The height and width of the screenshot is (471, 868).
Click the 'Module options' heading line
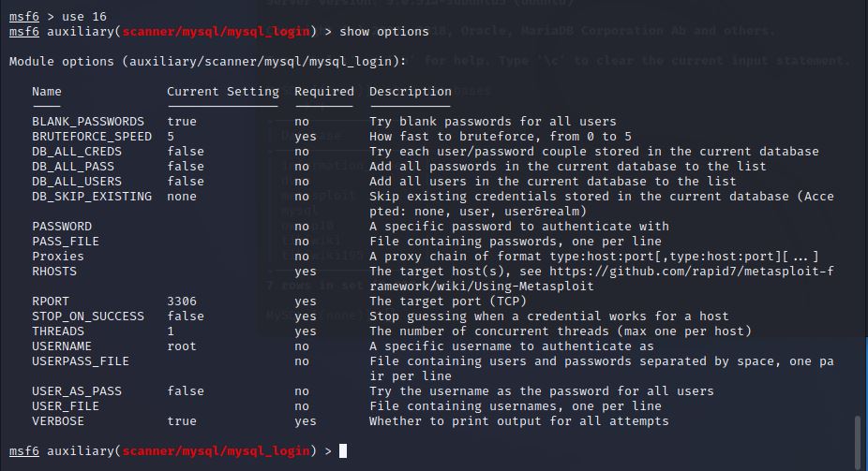pos(207,62)
